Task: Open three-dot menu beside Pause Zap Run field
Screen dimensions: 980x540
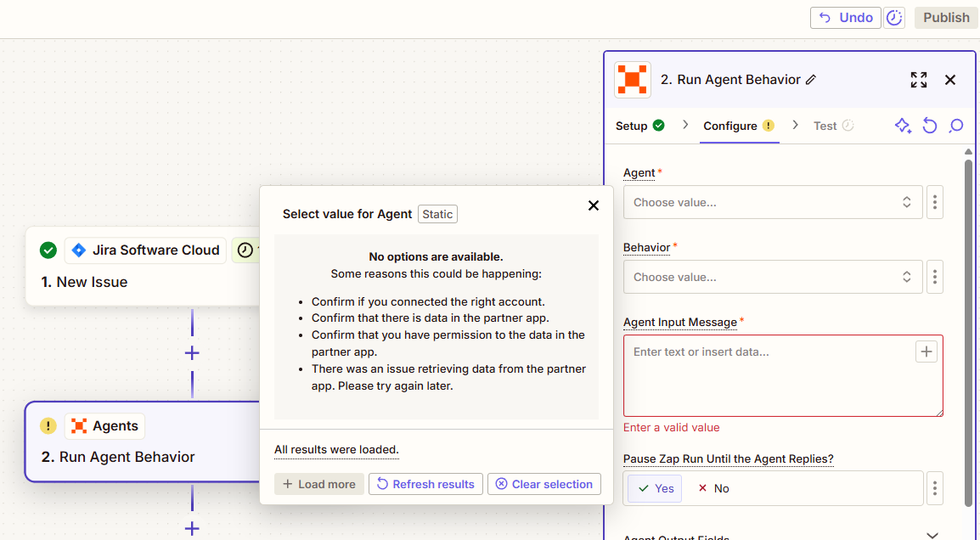Action: click(934, 488)
